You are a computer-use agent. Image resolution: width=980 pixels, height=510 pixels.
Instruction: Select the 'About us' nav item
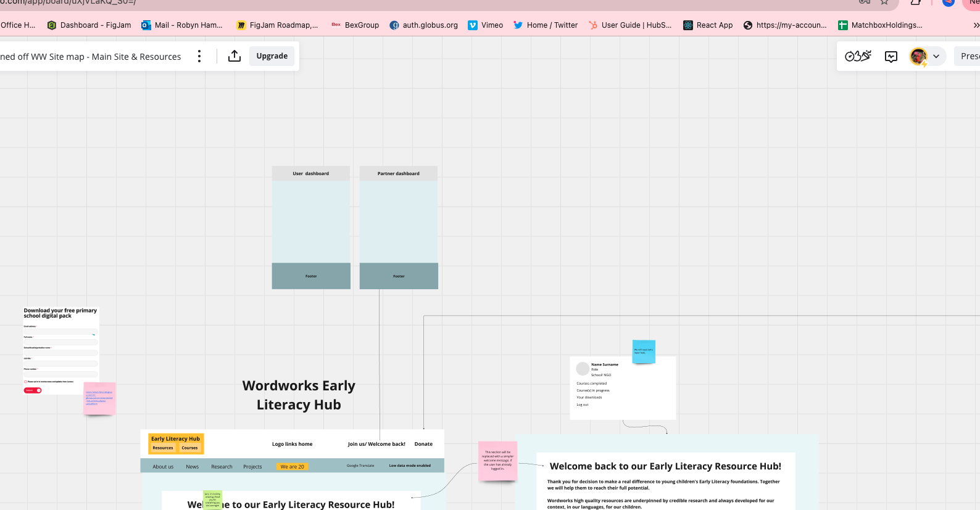click(163, 467)
